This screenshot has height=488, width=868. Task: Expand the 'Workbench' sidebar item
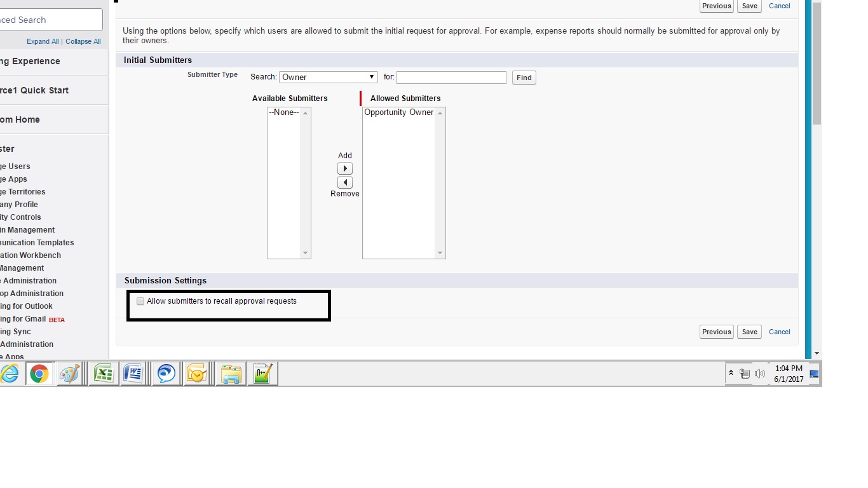tap(31, 255)
